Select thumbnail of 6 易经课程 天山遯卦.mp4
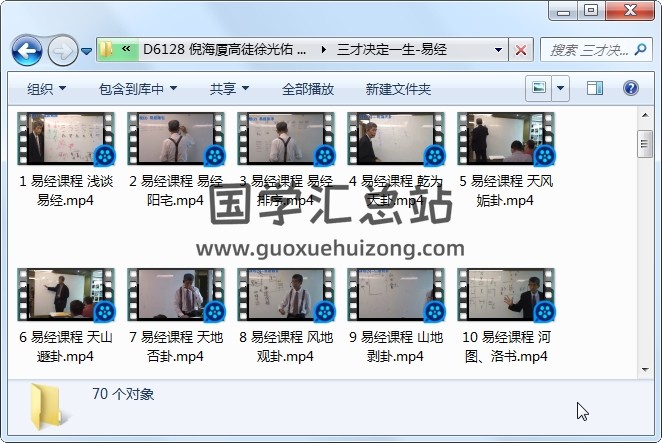Image resolution: width=662 pixels, height=443 pixels. (66, 294)
